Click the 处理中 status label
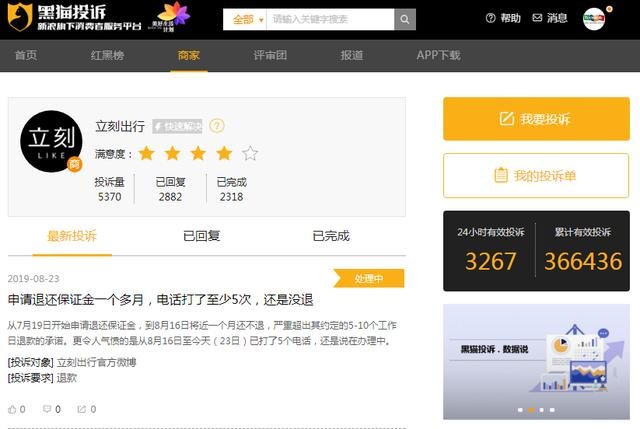Screen dimensions: 640x429 point(369,278)
